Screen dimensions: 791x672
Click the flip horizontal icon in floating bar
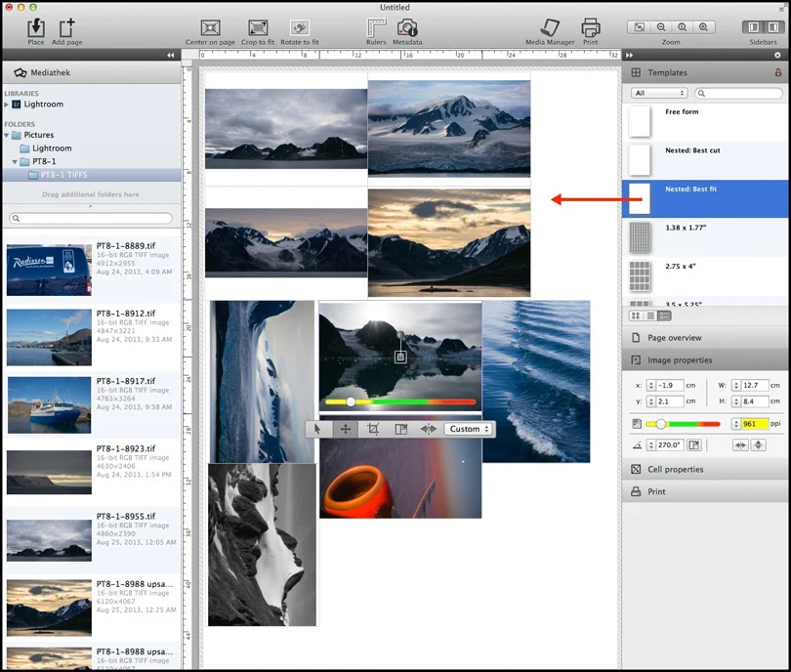tap(428, 429)
